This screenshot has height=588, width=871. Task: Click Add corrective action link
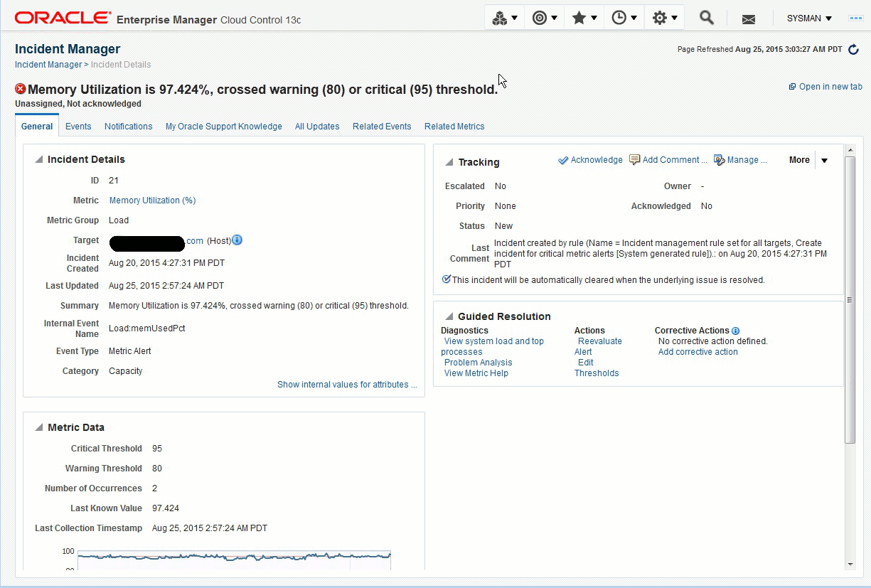(x=698, y=352)
